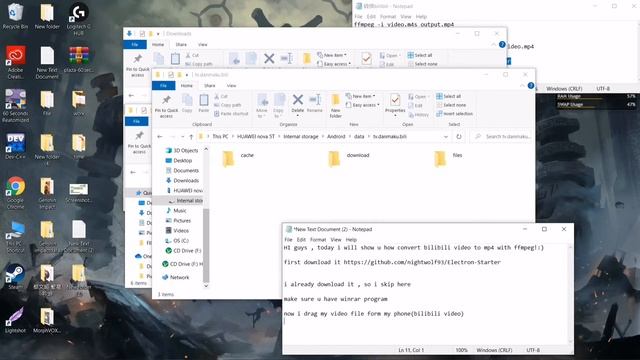Select Videos in the navigation pane
This screenshot has height=360, width=640.
[177, 231]
